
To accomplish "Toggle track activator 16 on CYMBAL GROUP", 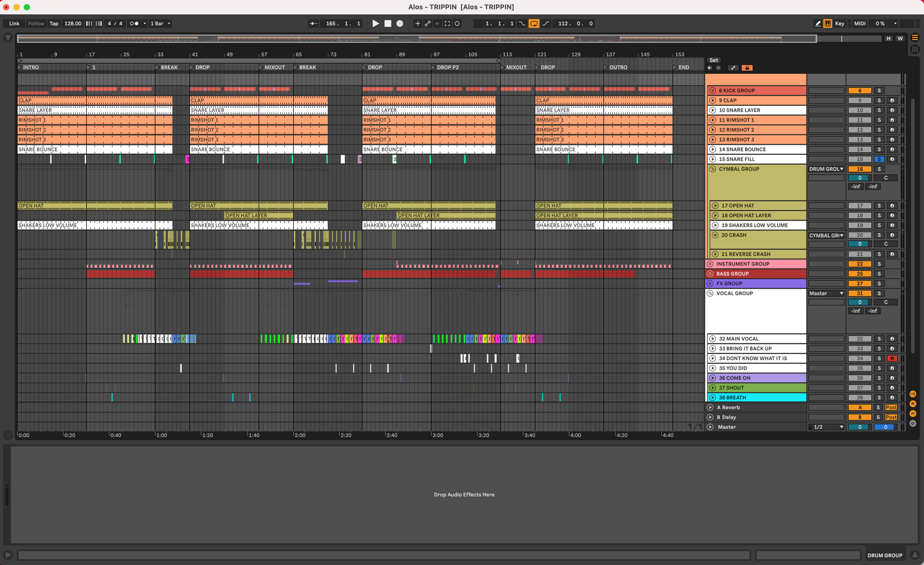I will click(860, 169).
